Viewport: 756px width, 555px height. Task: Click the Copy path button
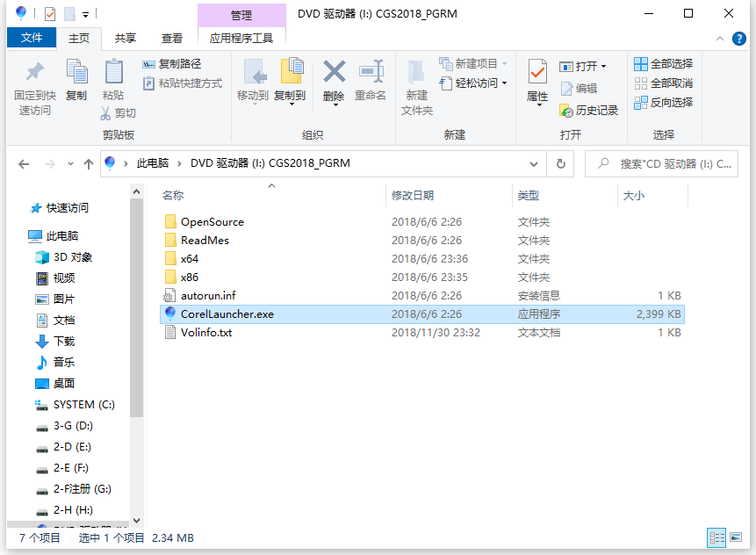click(172, 63)
